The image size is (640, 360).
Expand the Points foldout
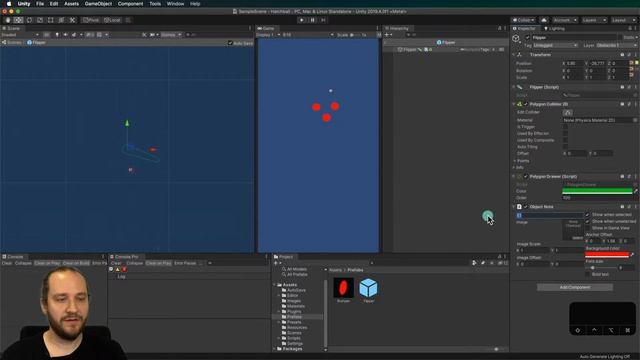pyautogui.click(x=514, y=161)
